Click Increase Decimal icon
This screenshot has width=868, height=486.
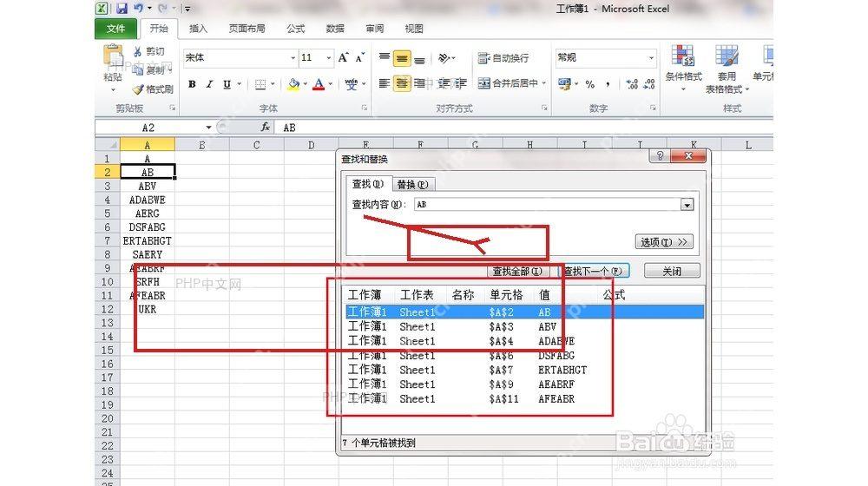632,84
